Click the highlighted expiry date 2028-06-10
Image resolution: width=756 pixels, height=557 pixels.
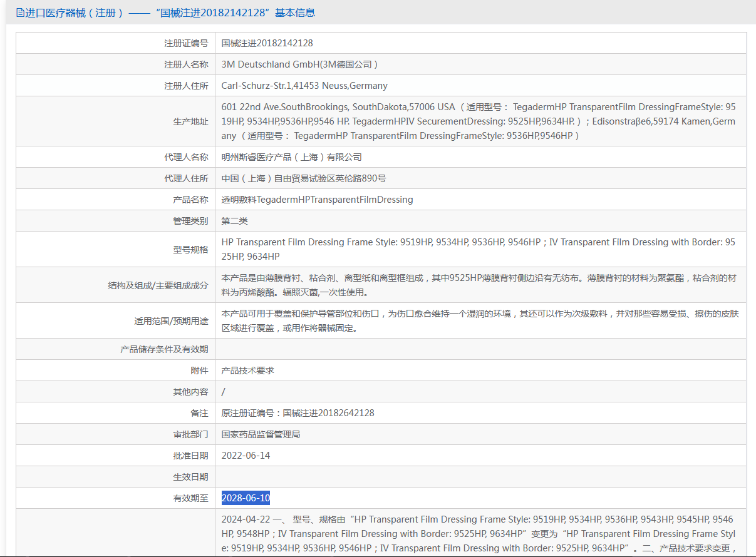pyautogui.click(x=246, y=498)
